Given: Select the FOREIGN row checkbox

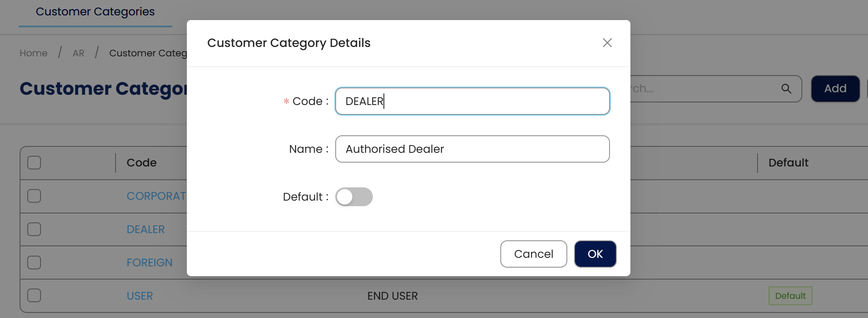Looking at the screenshot, I should (34, 263).
